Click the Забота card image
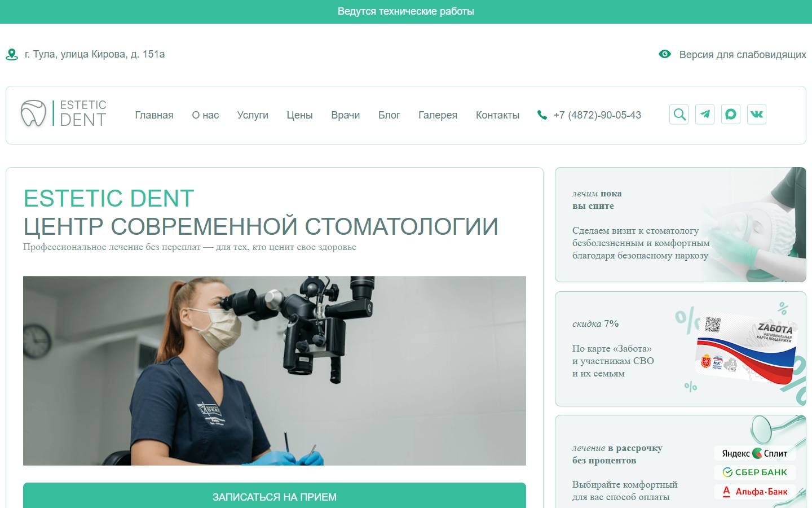This screenshot has height=508, width=812. (747, 350)
